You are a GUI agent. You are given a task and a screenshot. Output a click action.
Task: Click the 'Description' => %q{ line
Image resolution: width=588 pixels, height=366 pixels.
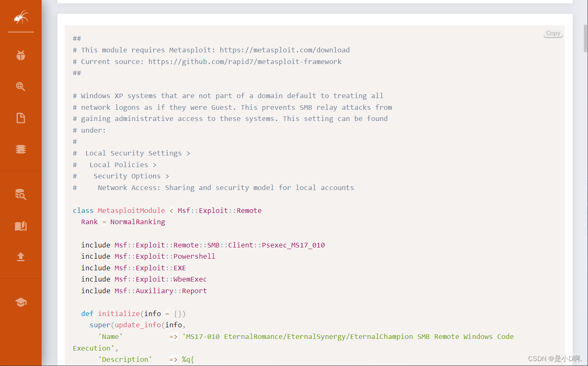click(x=146, y=359)
